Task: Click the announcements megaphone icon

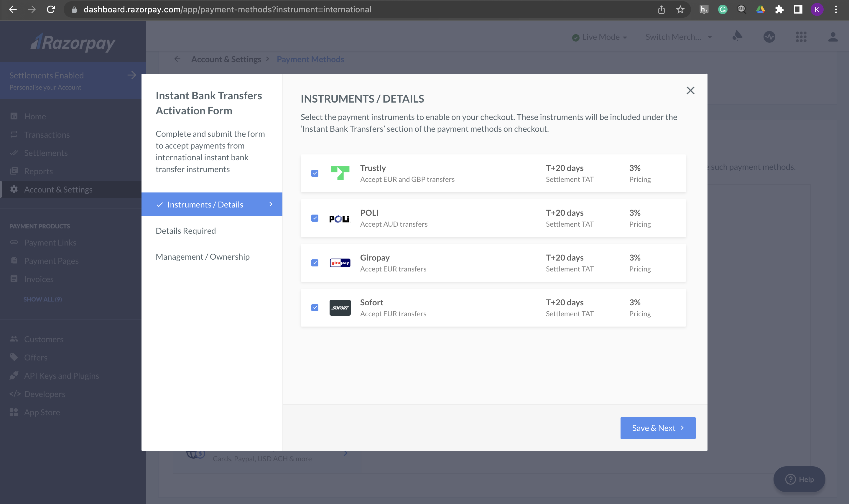Action: point(737,36)
